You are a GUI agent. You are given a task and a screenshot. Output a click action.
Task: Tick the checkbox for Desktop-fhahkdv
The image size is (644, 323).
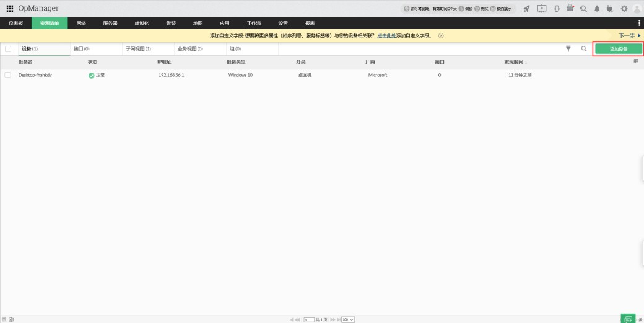click(x=7, y=75)
